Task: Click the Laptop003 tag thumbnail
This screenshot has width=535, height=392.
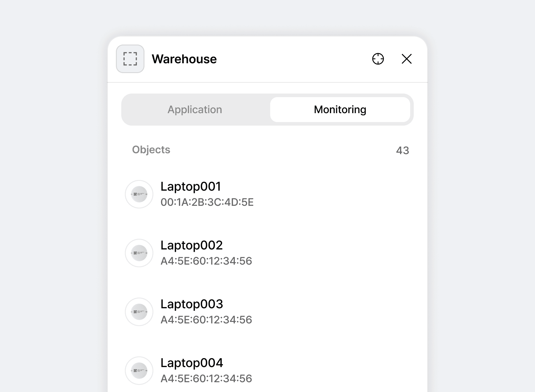Action: coord(139,312)
